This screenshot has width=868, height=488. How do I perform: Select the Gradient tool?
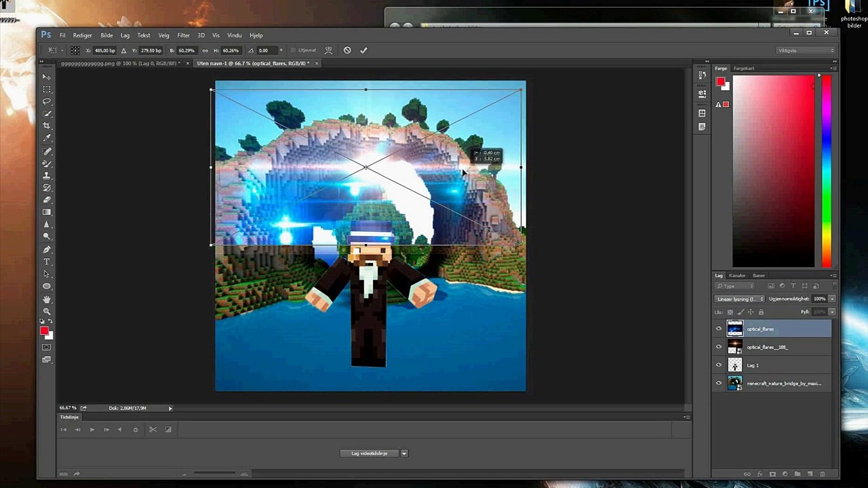[47, 212]
